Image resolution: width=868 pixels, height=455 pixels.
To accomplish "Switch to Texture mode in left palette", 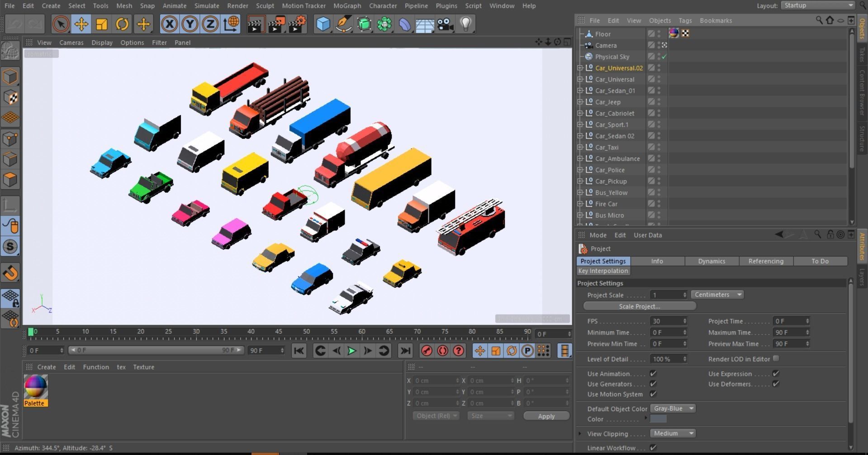I will (x=10, y=97).
